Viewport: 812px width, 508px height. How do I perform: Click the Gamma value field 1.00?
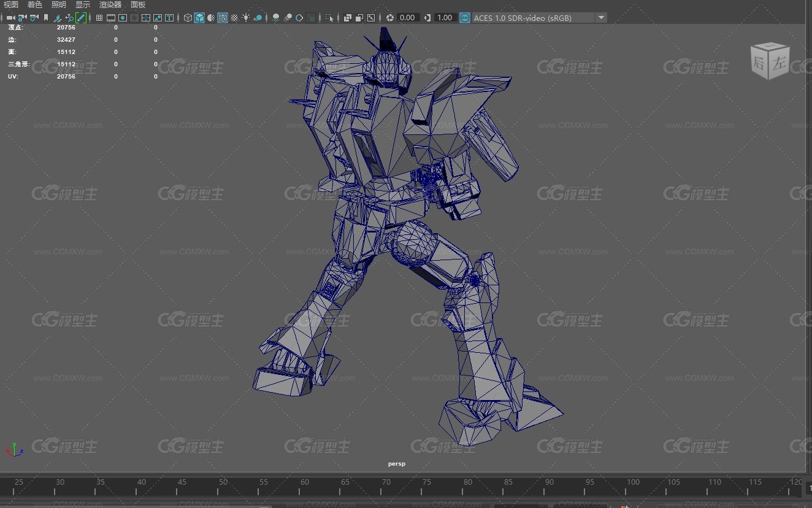(445, 18)
